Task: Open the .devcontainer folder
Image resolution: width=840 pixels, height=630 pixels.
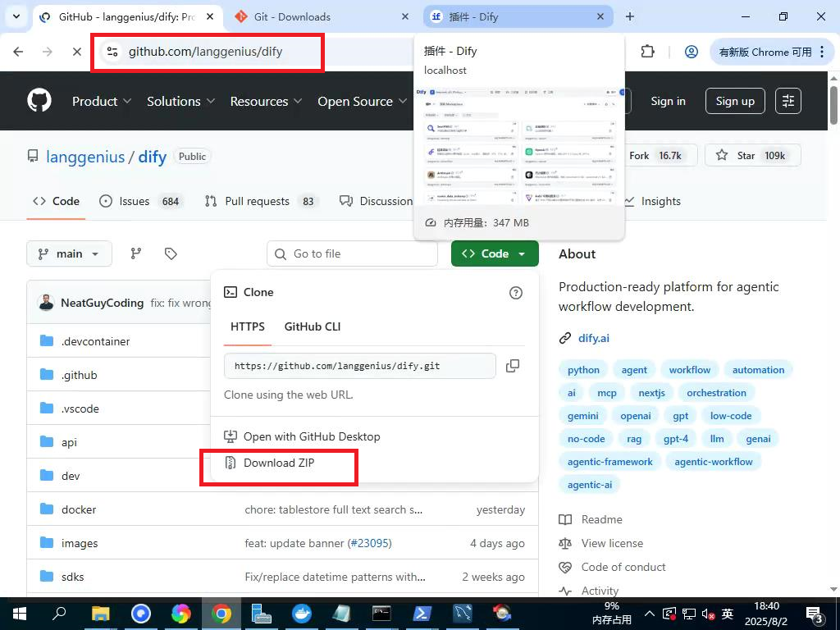Action: pos(95,342)
